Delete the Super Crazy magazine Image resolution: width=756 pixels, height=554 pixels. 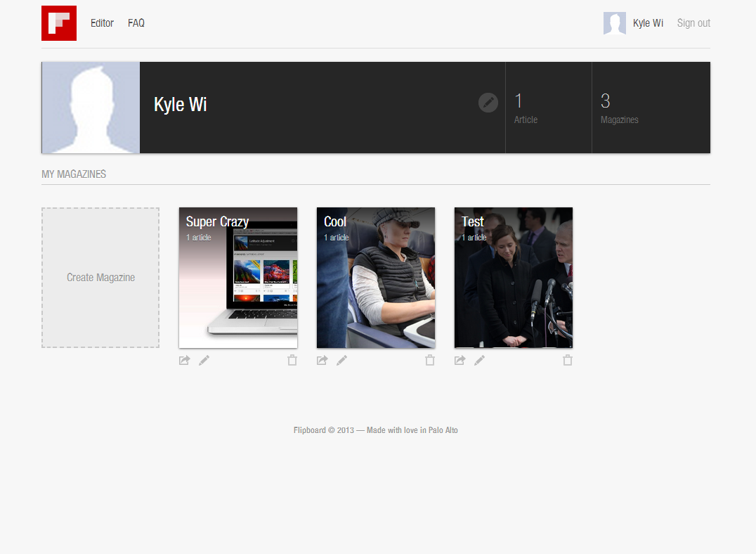tap(292, 360)
